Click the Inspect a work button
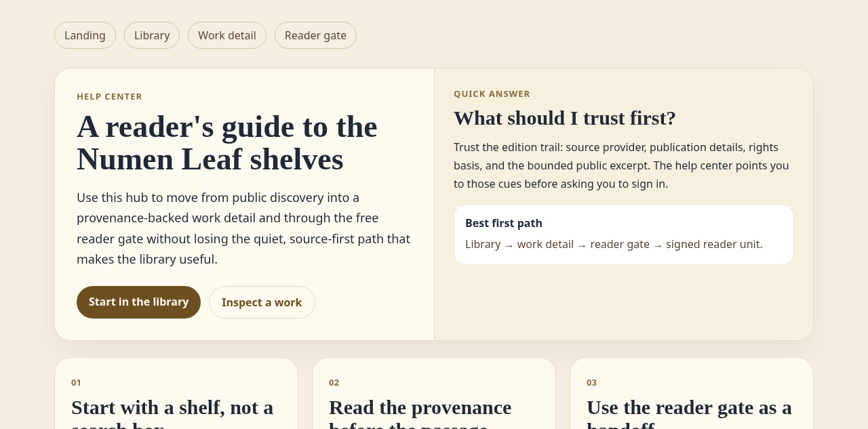Image resolution: width=868 pixels, height=429 pixels. point(262,302)
